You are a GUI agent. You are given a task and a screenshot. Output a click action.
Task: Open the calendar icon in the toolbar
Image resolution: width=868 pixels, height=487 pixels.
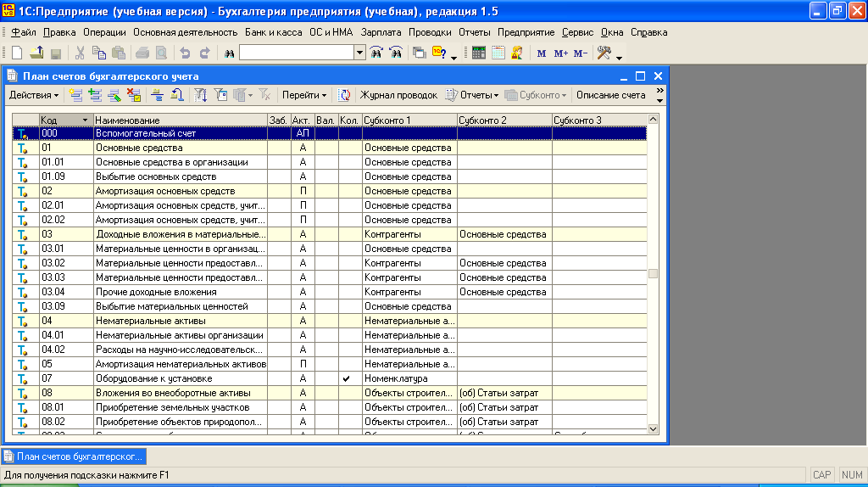point(498,53)
